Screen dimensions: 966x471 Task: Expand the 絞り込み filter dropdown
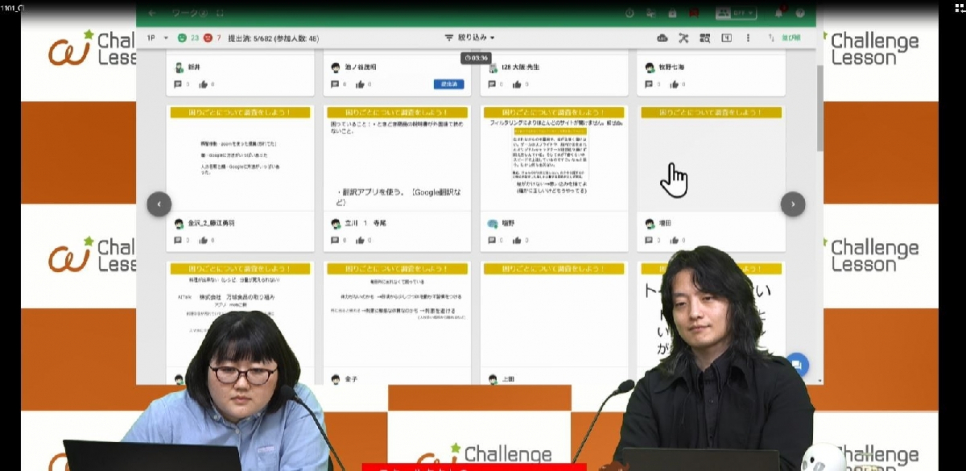469,38
